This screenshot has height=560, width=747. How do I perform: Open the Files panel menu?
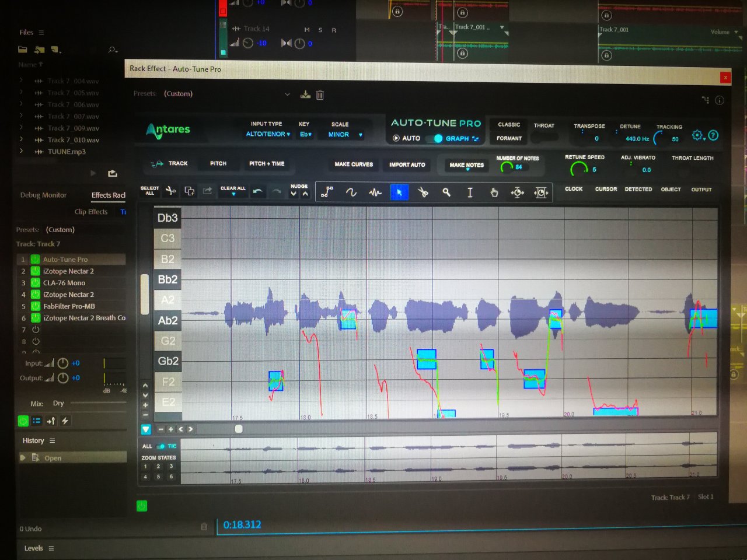click(41, 33)
